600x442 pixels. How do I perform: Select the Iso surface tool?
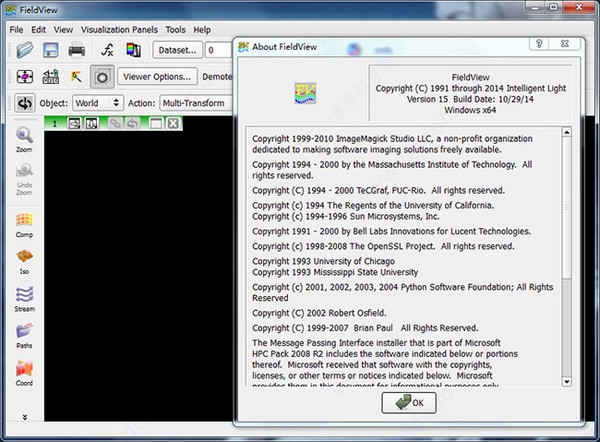pyautogui.click(x=24, y=261)
